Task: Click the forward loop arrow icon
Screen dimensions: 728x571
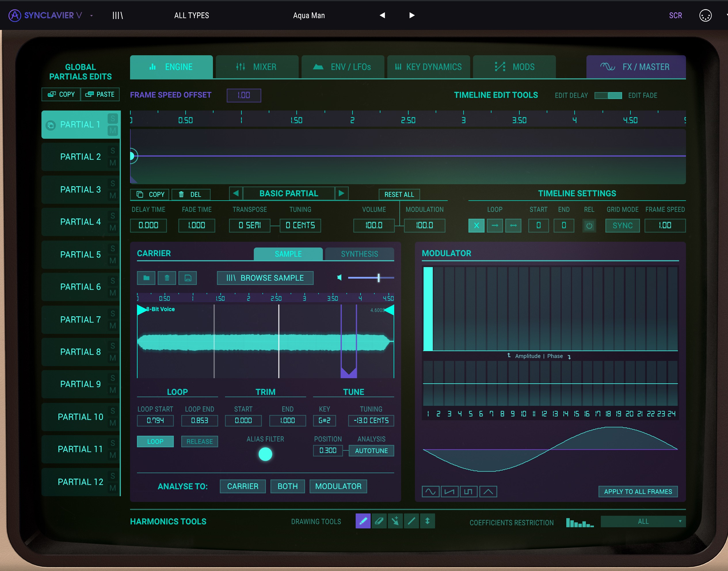Action: [x=495, y=225]
